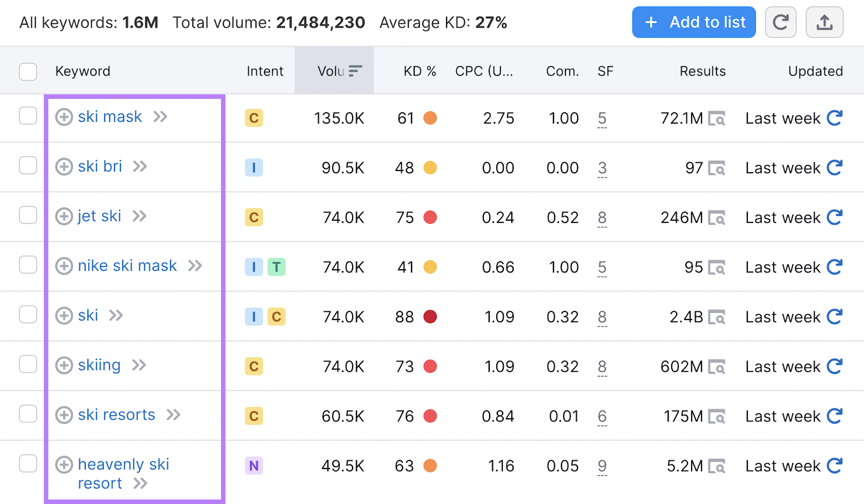
Task: Refresh data for the "jet ski" keyword
Action: point(835,217)
